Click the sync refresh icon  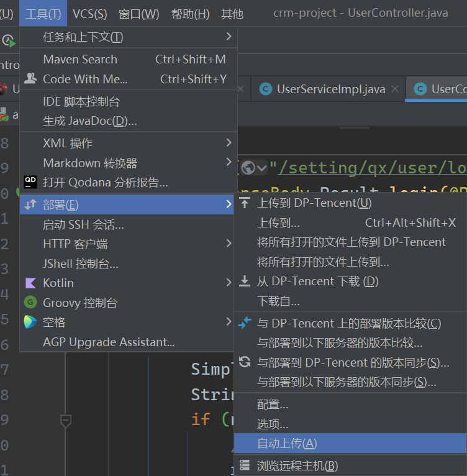[x=245, y=362]
